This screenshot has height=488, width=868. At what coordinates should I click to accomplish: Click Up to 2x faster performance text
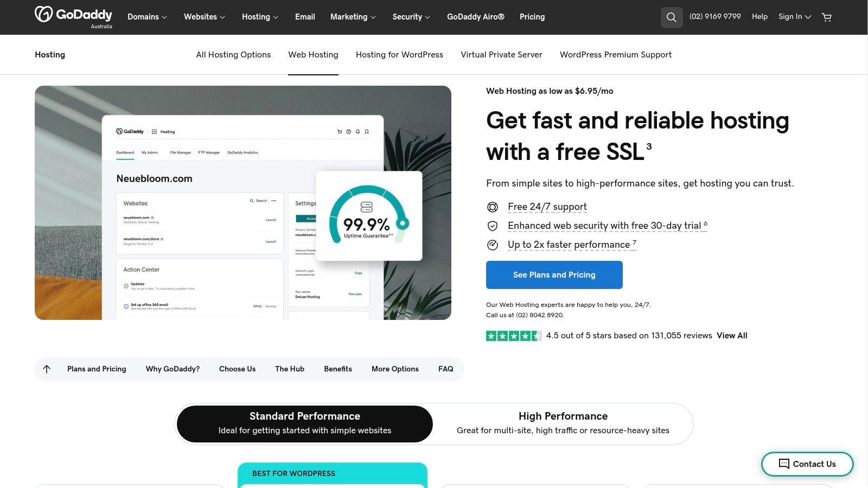click(x=572, y=245)
